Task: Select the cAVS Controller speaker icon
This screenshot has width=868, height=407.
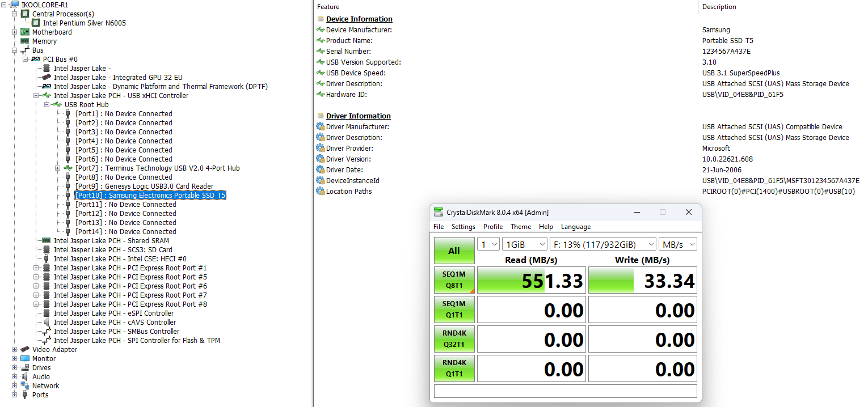Action: pyautogui.click(x=47, y=322)
